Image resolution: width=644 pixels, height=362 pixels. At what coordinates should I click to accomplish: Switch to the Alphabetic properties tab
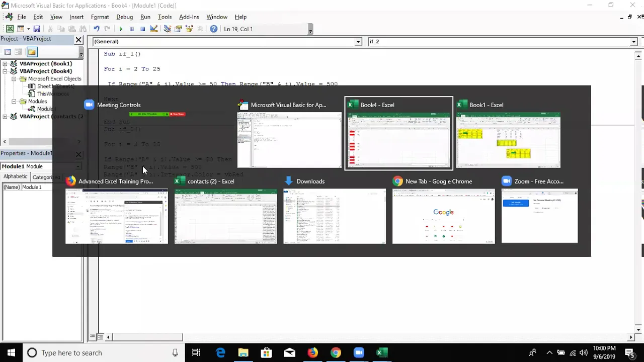pyautogui.click(x=16, y=177)
